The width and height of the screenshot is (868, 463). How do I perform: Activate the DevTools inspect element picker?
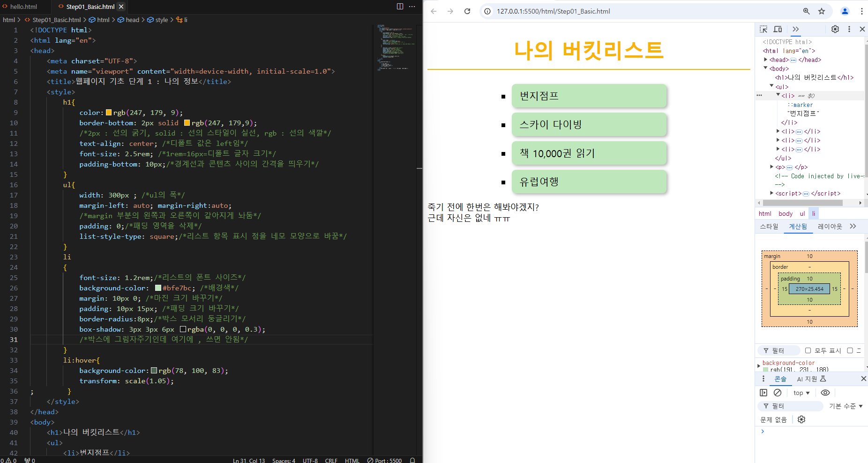[x=763, y=29]
